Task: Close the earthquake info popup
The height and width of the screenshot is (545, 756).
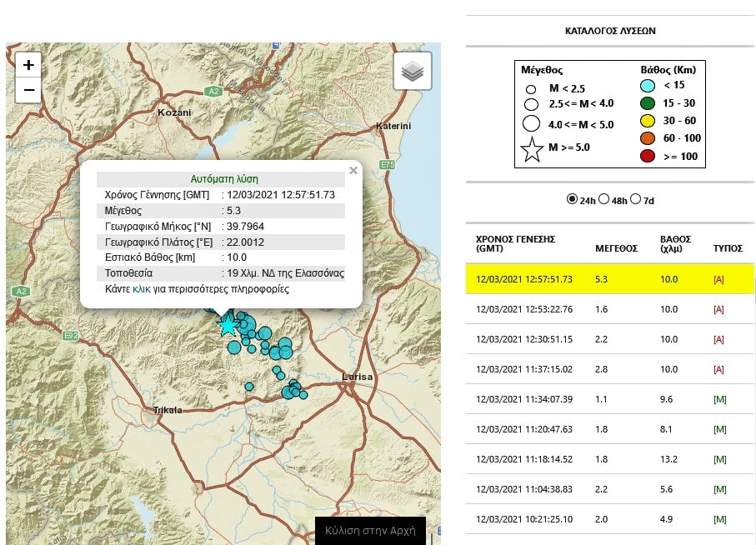Action: (x=353, y=171)
